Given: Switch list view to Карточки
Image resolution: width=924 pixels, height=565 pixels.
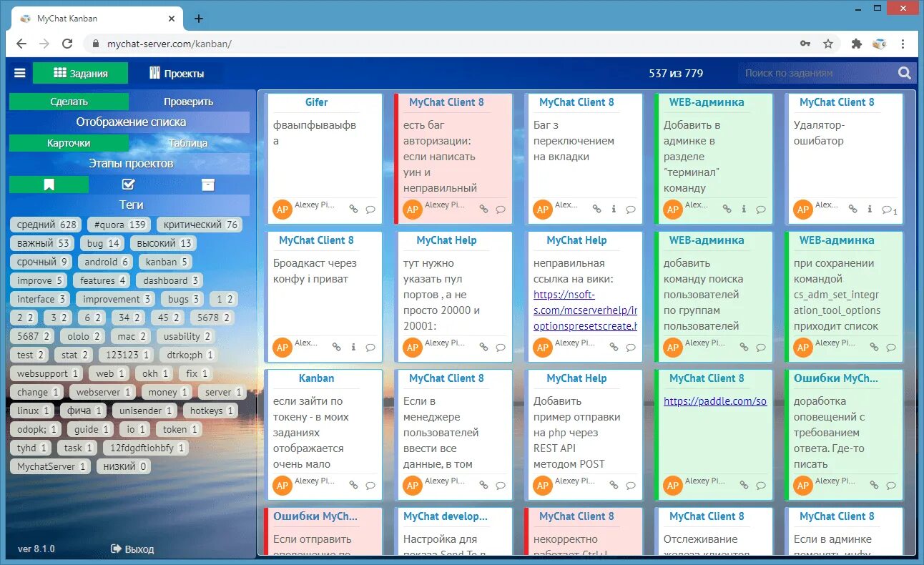Looking at the screenshot, I should (x=69, y=143).
